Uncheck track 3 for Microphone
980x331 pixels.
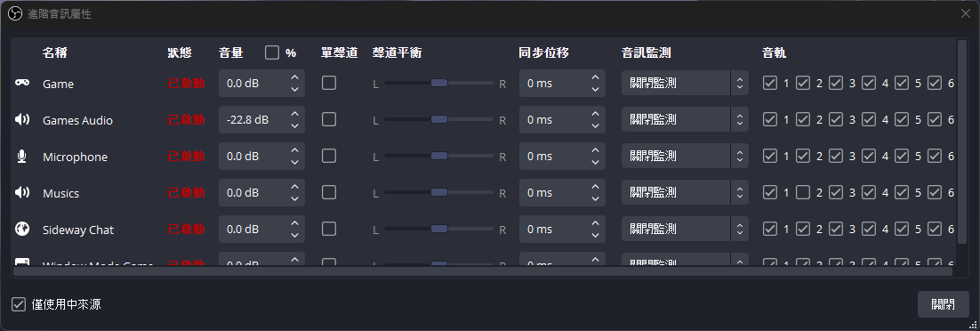tap(836, 156)
